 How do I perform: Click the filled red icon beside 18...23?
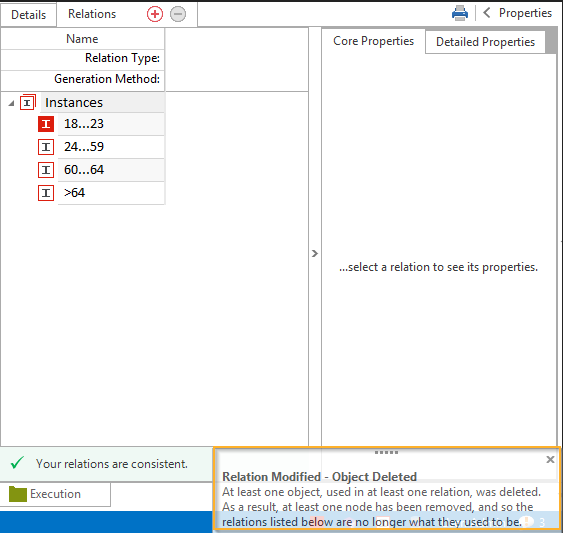tap(46, 124)
